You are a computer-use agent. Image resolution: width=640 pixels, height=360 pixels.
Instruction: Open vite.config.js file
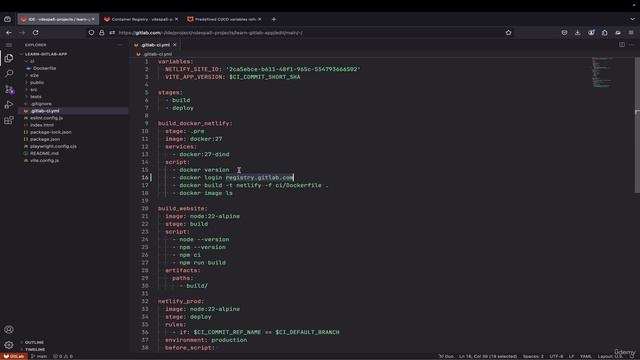tap(44, 160)
